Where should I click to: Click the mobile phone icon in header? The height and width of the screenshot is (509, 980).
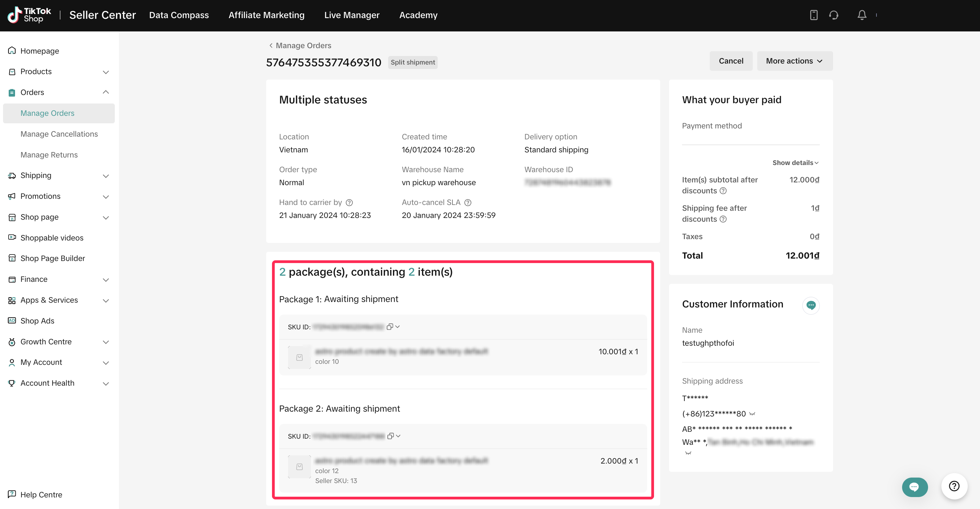813,15
